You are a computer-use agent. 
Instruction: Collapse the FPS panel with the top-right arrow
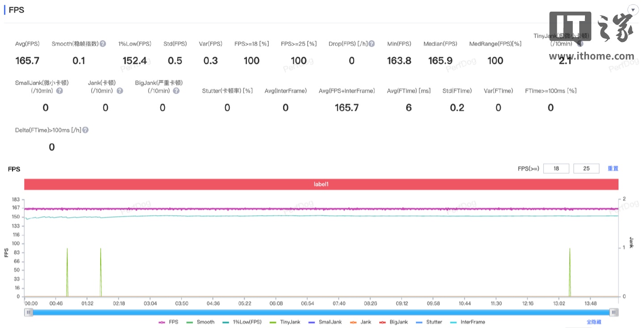coord(633,10)
